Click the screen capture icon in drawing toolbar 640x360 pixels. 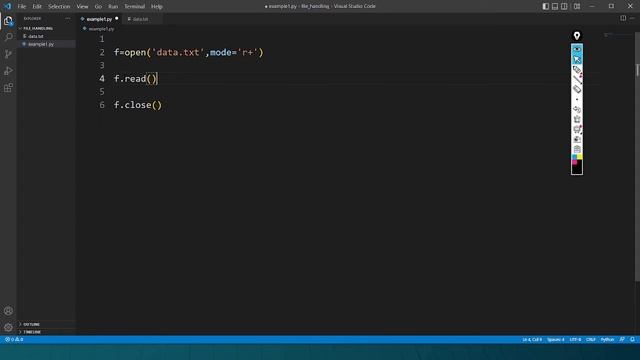coord(577,129)
